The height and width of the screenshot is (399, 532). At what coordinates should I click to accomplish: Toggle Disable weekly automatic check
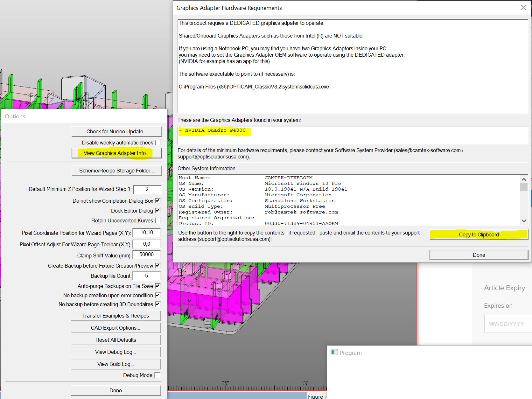click(158, 143)
